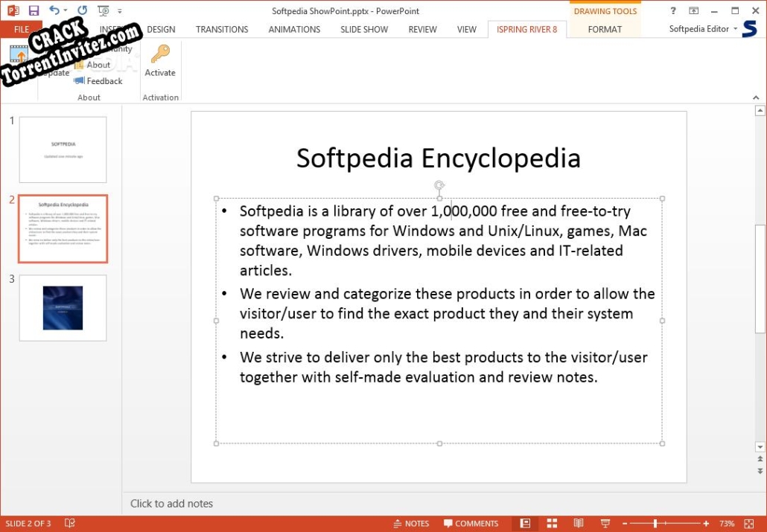Toggle the Notes pane from status bar
This screenshot has width=767, height=532.
coord(411,524)
